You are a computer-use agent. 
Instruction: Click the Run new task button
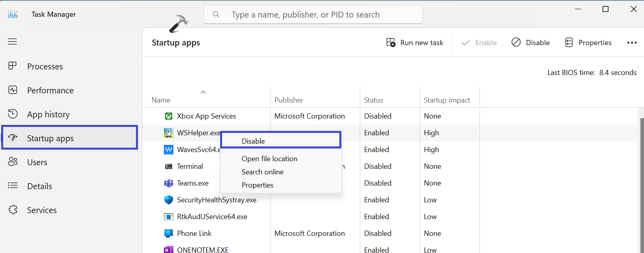415,43
